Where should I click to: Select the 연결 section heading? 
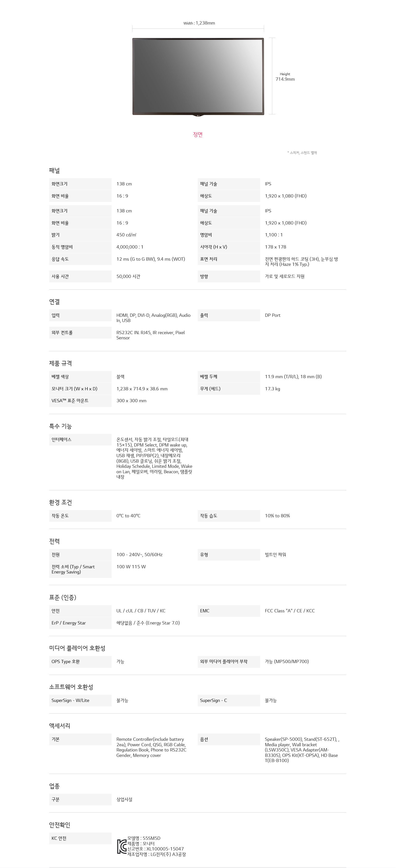click(x=55, y=301)
